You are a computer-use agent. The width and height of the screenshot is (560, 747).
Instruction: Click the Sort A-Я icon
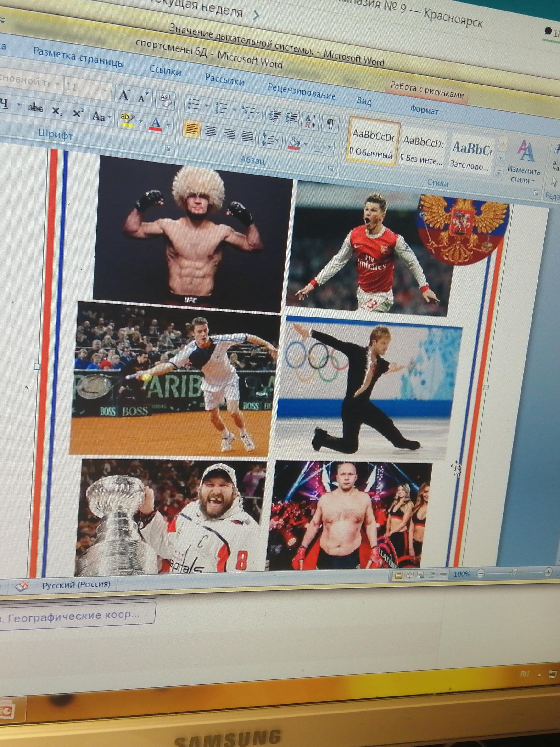(310, 121)
